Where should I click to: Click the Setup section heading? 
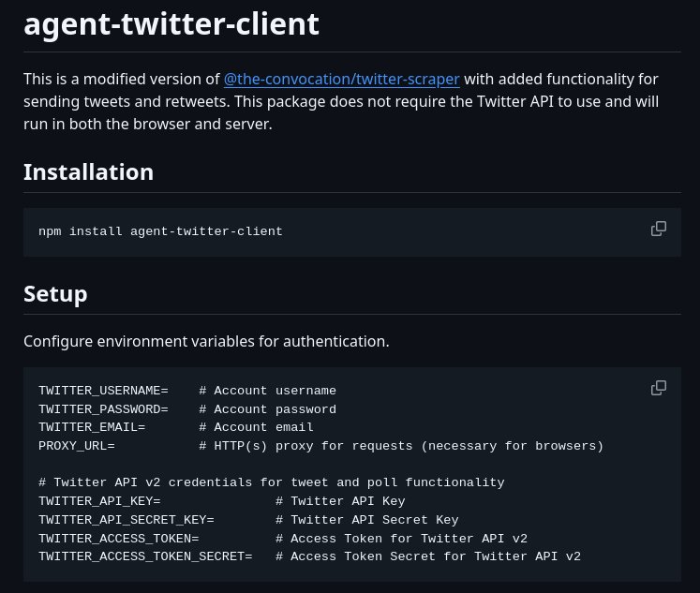tap(55, 293)
